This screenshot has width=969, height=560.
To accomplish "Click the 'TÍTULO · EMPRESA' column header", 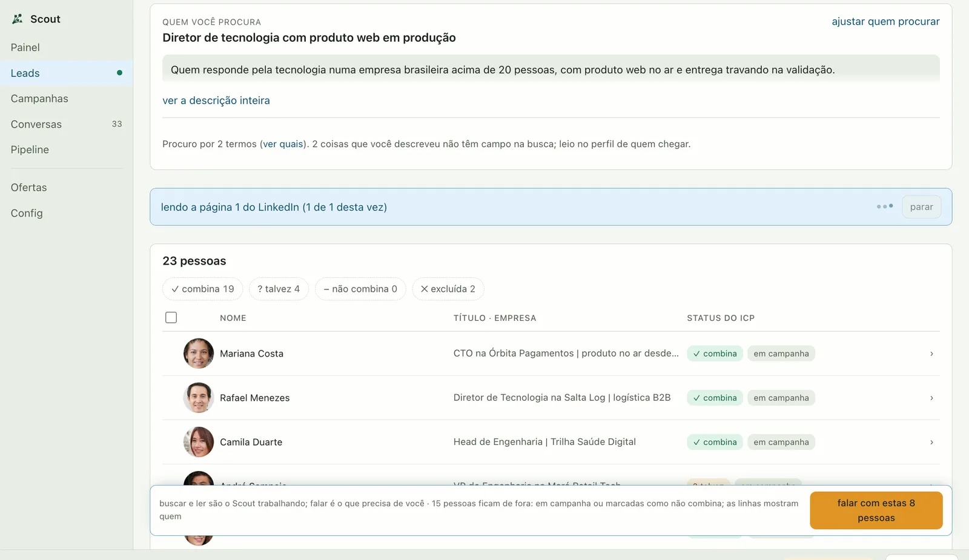I will pos(495,318).
